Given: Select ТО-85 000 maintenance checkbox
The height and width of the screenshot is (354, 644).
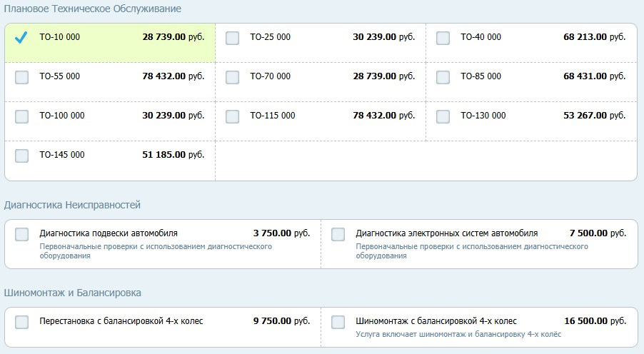Looking at the screenshot, I should [443, 77].
